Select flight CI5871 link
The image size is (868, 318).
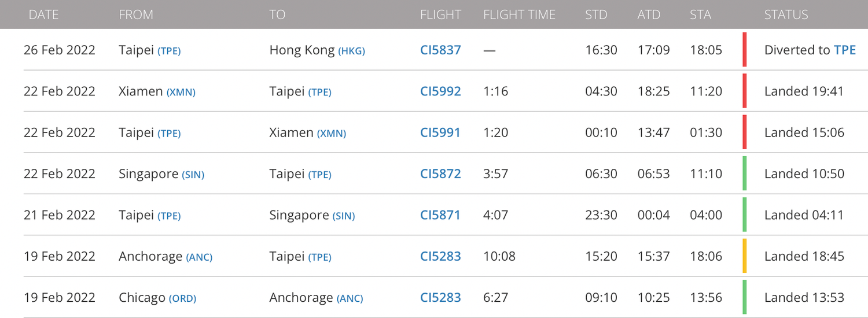(440, 215)
